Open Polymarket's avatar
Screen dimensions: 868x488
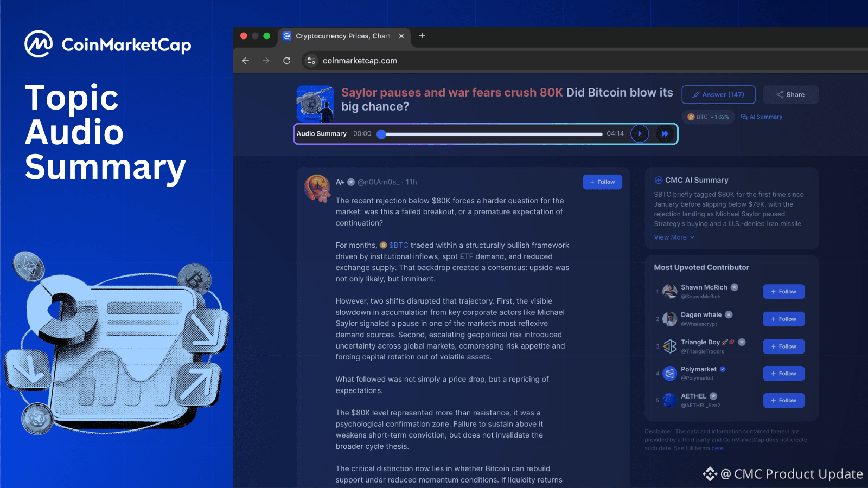click(x=670, y=373)
